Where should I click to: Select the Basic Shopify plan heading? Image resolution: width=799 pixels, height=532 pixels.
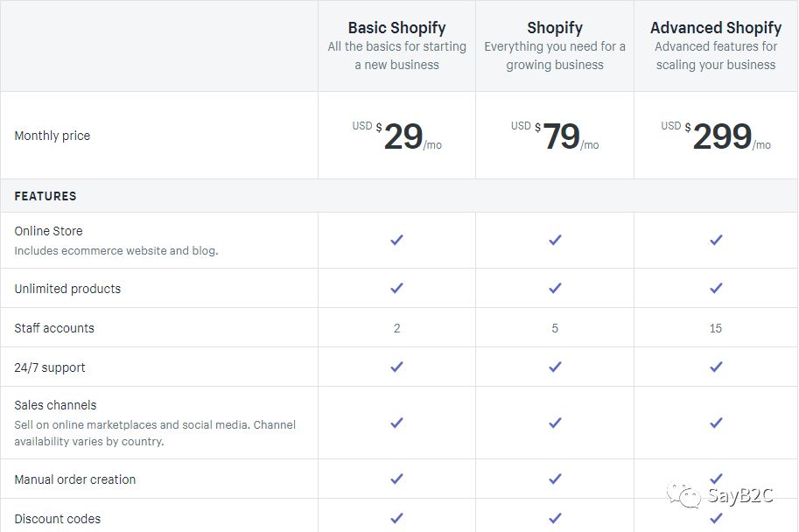click(396, 27)
